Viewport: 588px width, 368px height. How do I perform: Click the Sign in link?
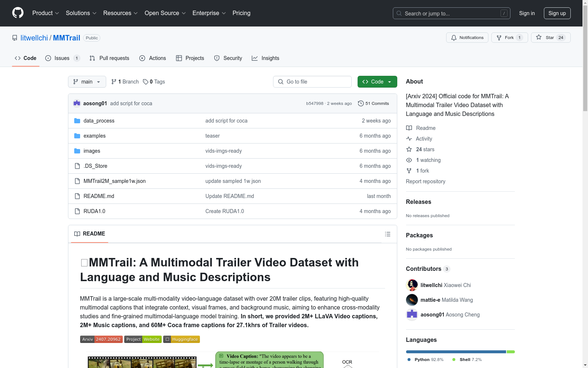(527, 13)
